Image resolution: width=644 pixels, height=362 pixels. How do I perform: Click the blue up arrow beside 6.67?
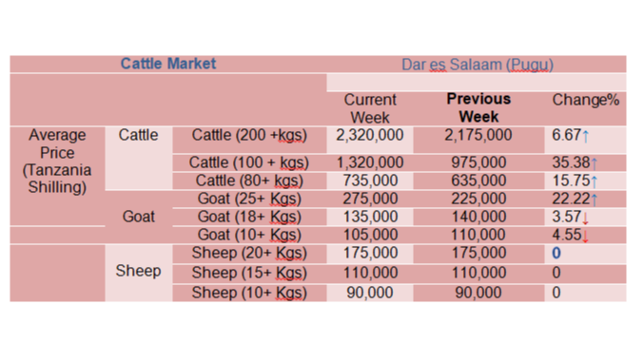point(586,136)
